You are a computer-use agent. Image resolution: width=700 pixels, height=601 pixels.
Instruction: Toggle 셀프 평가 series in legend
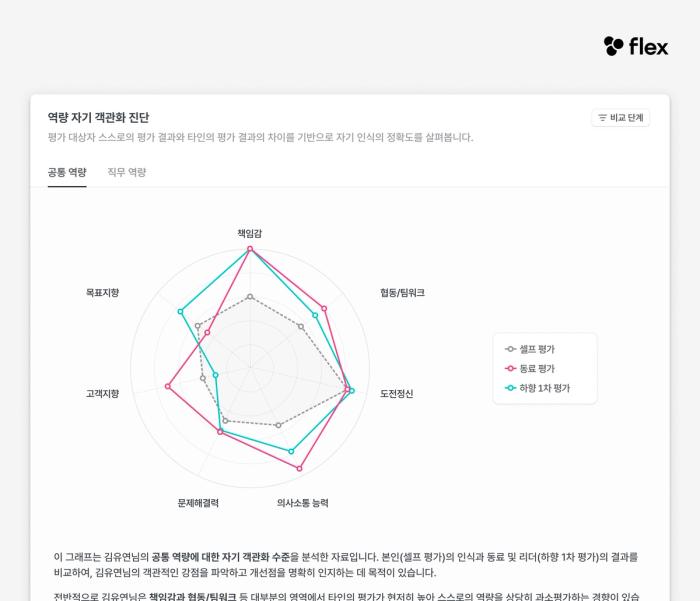[x=529, y=349]
